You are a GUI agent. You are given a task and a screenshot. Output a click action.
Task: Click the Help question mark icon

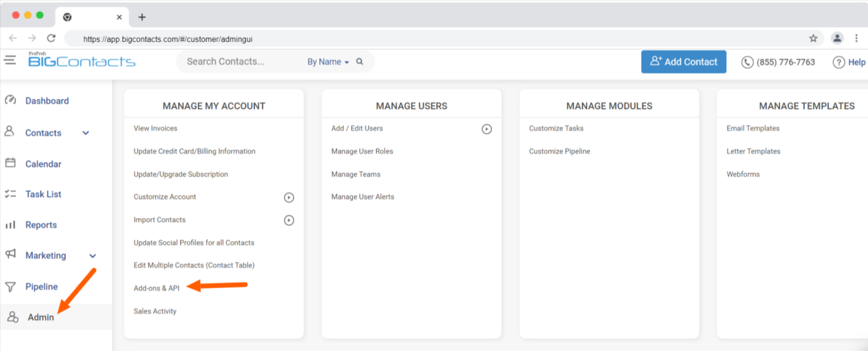839,62
